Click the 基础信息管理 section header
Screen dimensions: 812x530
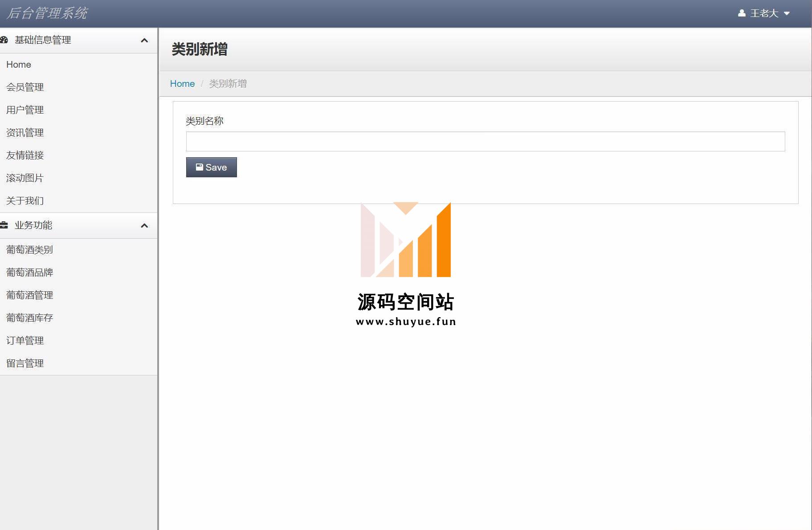(x=78, y=41)
